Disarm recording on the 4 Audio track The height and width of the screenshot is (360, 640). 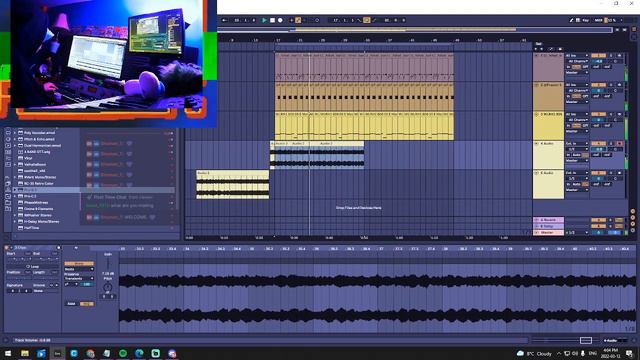[620, 144]
